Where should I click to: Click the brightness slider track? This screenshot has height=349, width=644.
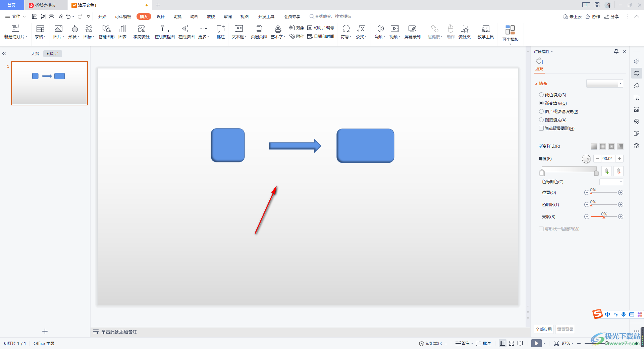point(604,217)
